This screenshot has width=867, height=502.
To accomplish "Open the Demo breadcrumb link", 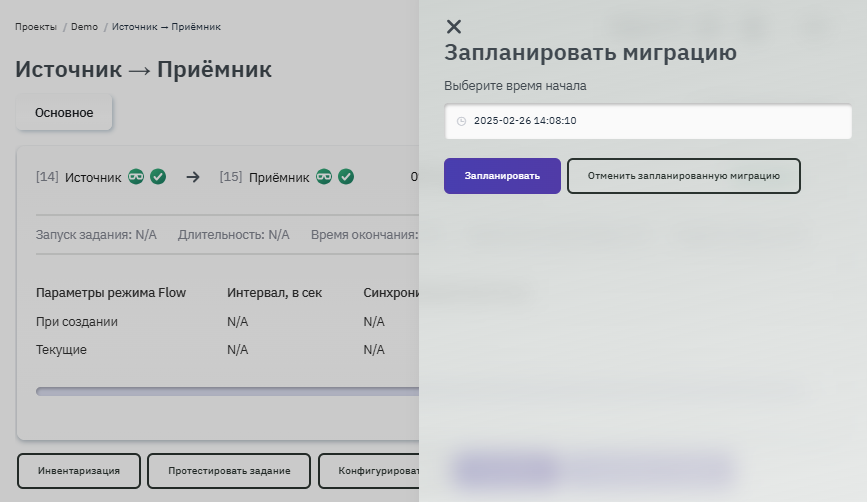I will tap(84, 27).
